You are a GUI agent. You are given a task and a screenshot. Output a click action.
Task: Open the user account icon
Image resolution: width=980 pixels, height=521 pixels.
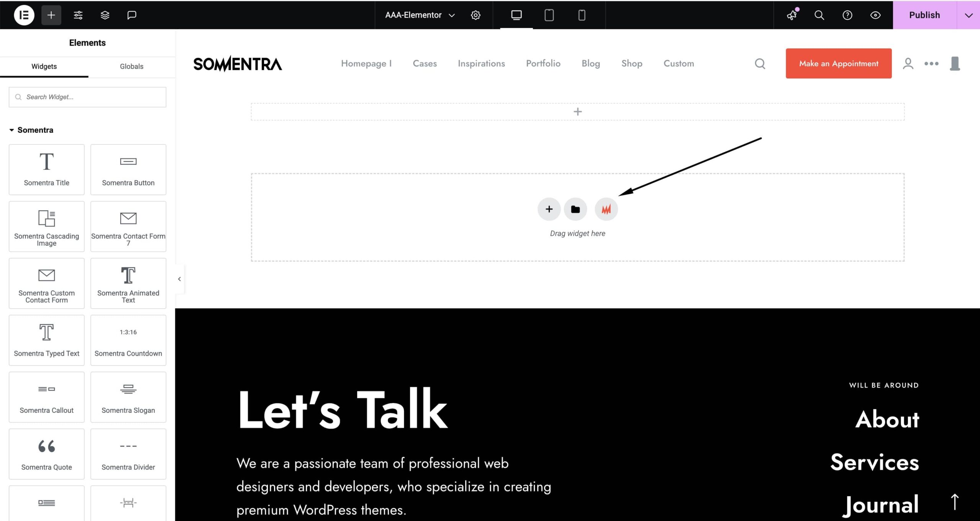point(908,63)
